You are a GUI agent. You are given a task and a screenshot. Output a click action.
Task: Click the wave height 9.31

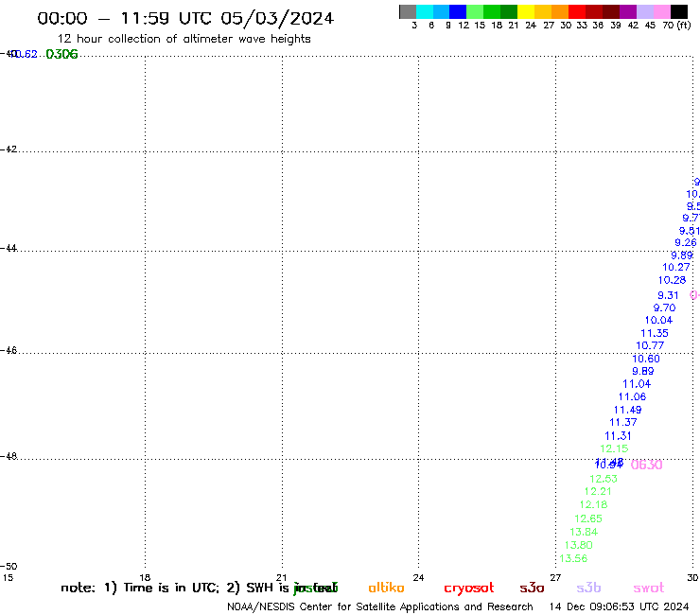[668, 295]
